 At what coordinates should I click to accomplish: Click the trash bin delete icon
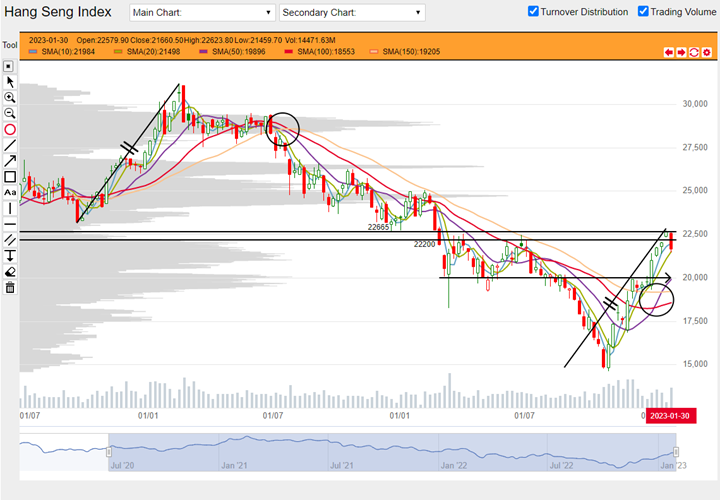tap(10, 288)
